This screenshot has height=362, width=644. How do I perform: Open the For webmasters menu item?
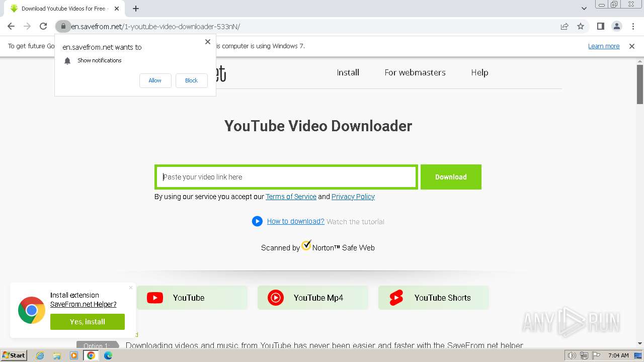415,72
